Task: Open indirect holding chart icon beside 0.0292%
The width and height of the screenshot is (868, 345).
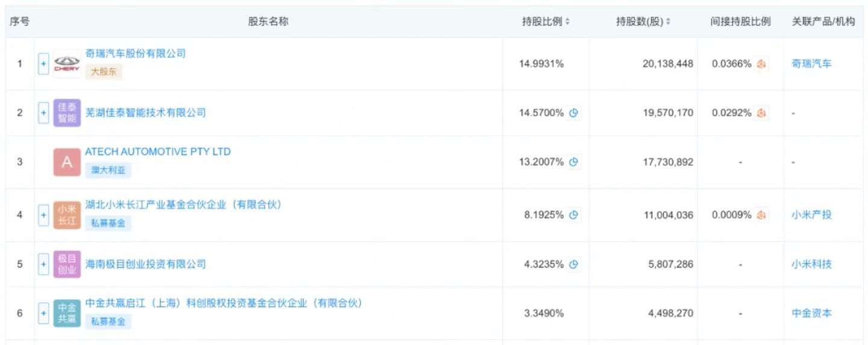Action: click(x=761, y=113)
